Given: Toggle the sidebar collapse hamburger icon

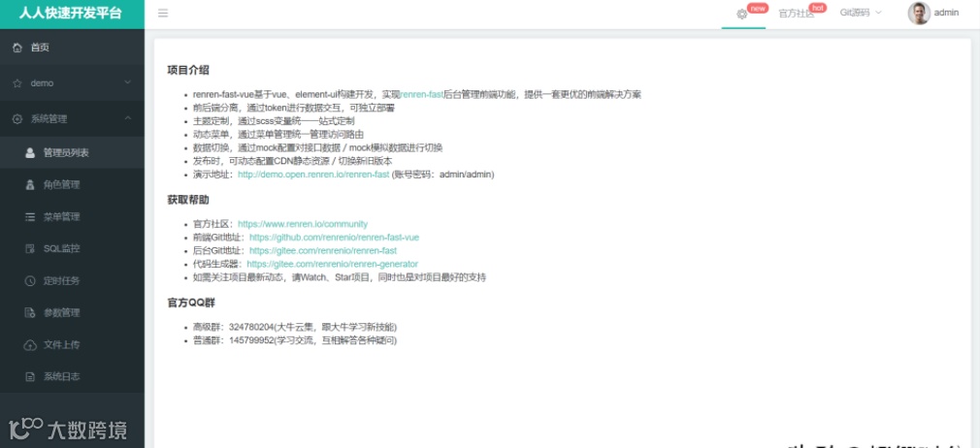Looking at the screenshot, I should (162, 14).
